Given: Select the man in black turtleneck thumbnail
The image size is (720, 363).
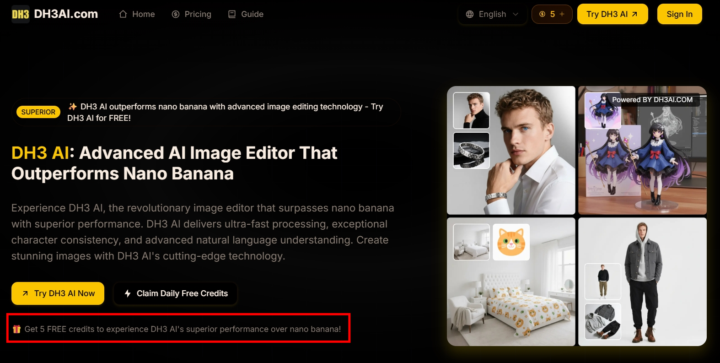Looking at the screenshot, I should point(472,111).
